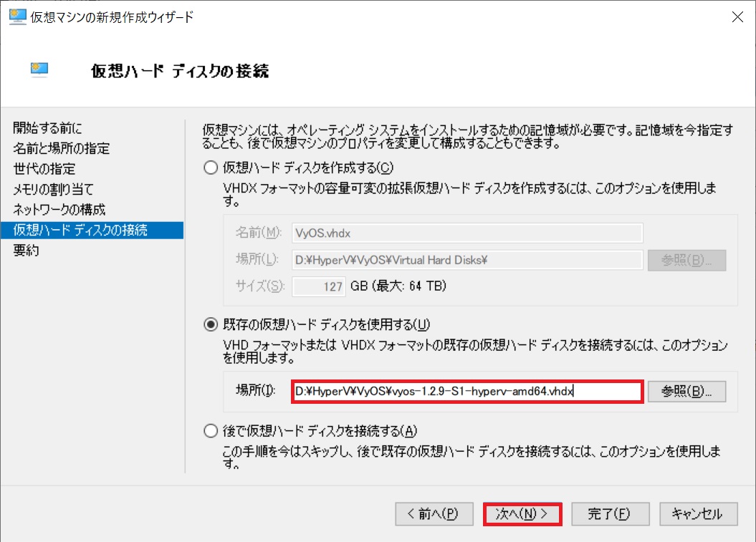Viewport: 756px width, 542px height.
Task: Click the 名前(M): label
Action: tap(258, 233)
